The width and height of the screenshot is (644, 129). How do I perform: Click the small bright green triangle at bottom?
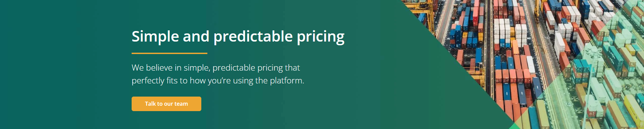(514, 126)
